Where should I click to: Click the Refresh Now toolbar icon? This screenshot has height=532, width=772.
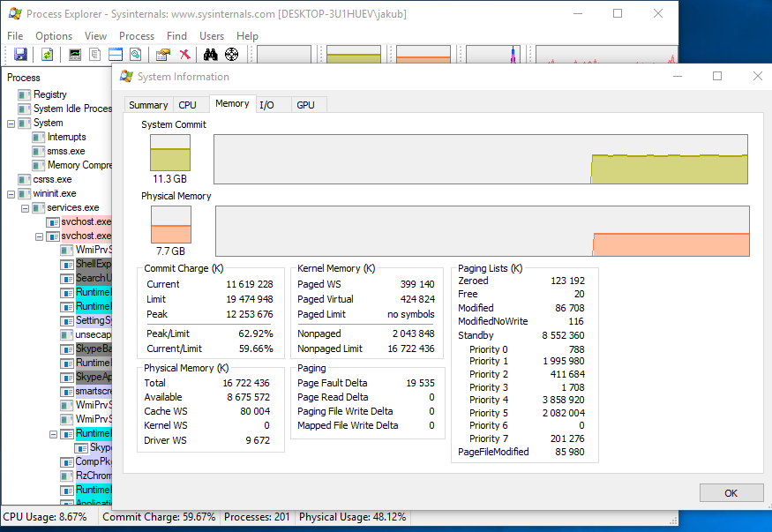pyautogui.click(x=47, y=55)
